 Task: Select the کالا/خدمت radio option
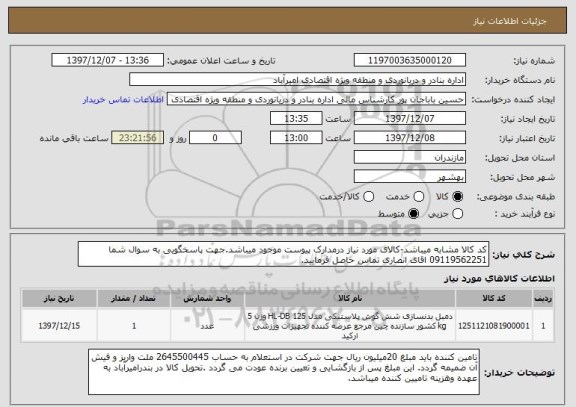[368, 197]
